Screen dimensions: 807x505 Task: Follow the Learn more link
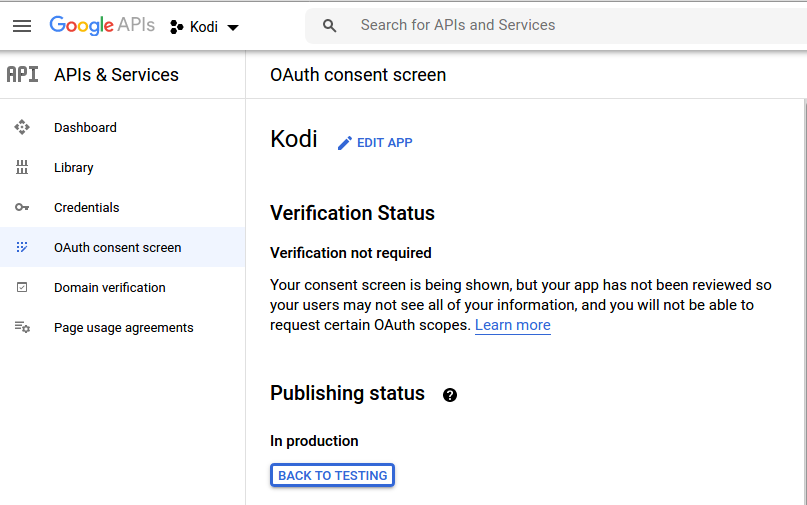(x=512, y=325)
